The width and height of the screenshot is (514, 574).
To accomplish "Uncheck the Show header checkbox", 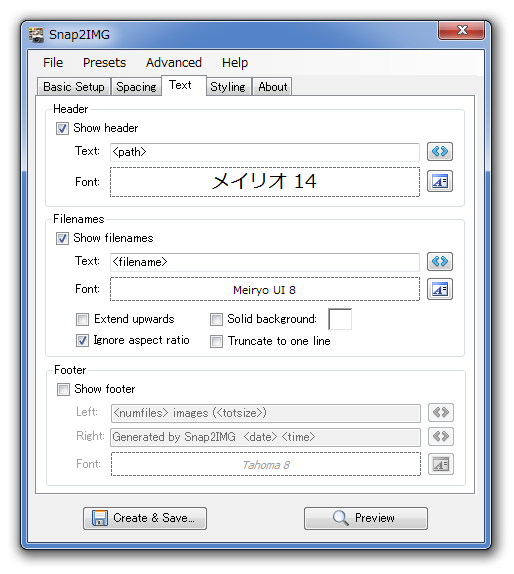I will [62, 128].
